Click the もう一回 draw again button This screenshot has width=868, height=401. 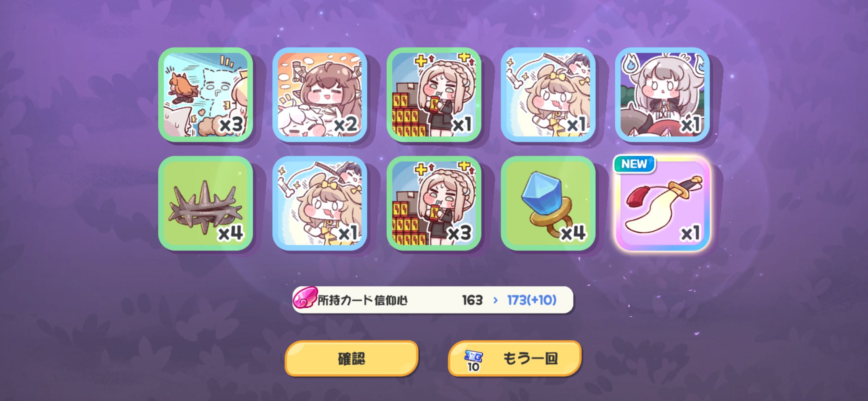click(x=515, y=359)
